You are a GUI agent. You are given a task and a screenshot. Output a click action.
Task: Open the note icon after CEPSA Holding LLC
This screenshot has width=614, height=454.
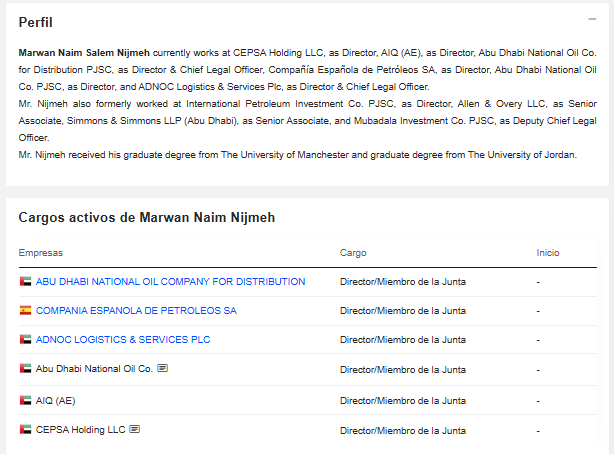point(135,430)
